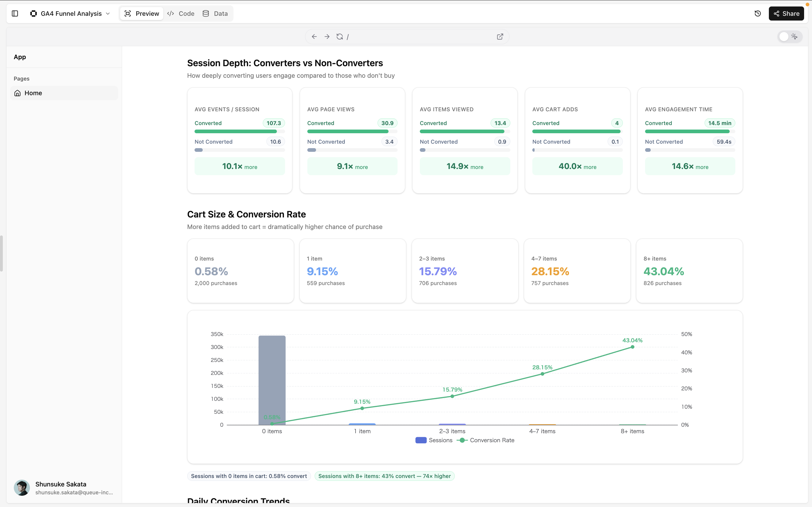The height and width of the screenshot is (507, 812).
Task: Toggle the sidebar panel icon
Action: pos(15,14)
